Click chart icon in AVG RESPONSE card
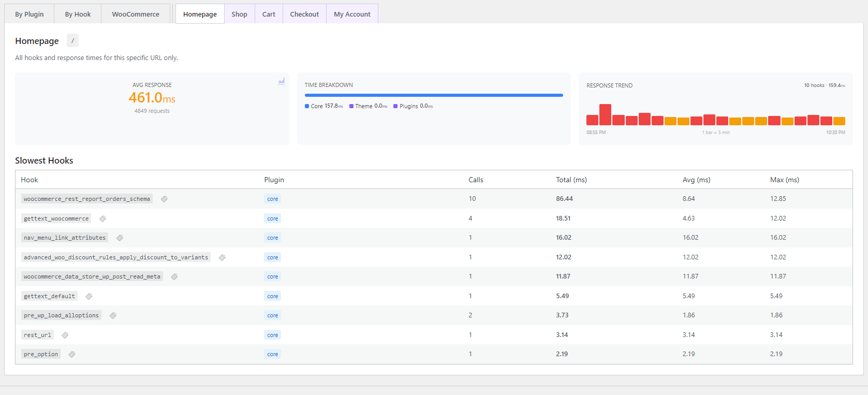868x395 pixels. click(x=282, y=81)
